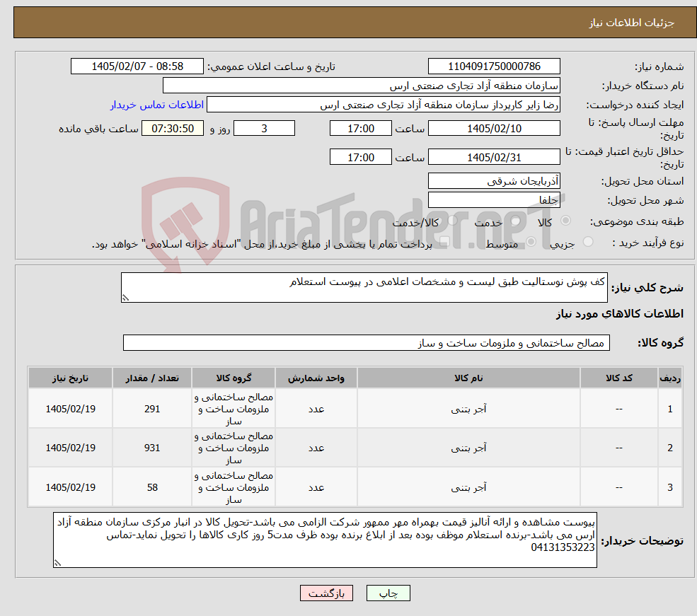Image resolution: width=697 pixels, height=616 pixels.
Task: Click the اطلاعات کالاهای مورد نیاز heading
Action: 620,313
